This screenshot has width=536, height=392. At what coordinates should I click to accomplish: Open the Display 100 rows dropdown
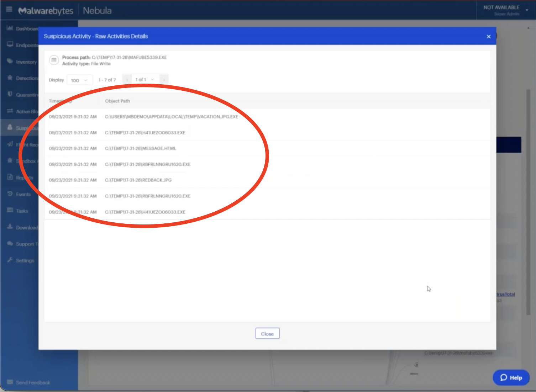coord(80,80)
